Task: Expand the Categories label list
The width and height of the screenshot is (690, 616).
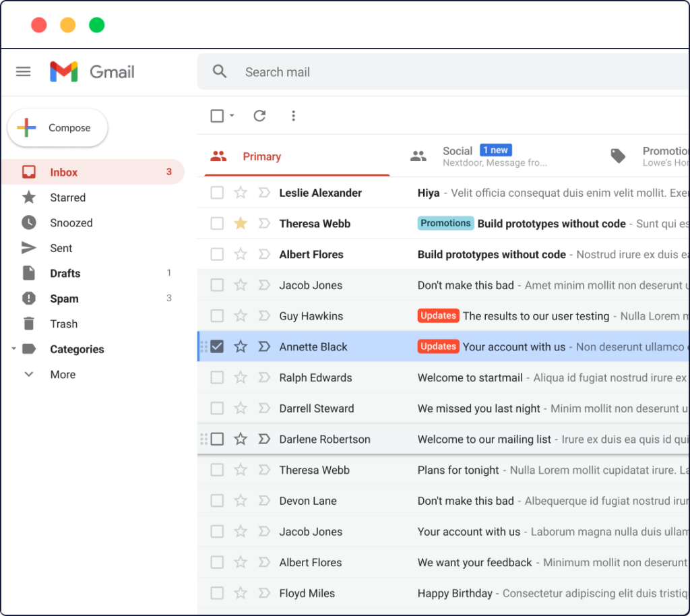Action: click(13, 349)
